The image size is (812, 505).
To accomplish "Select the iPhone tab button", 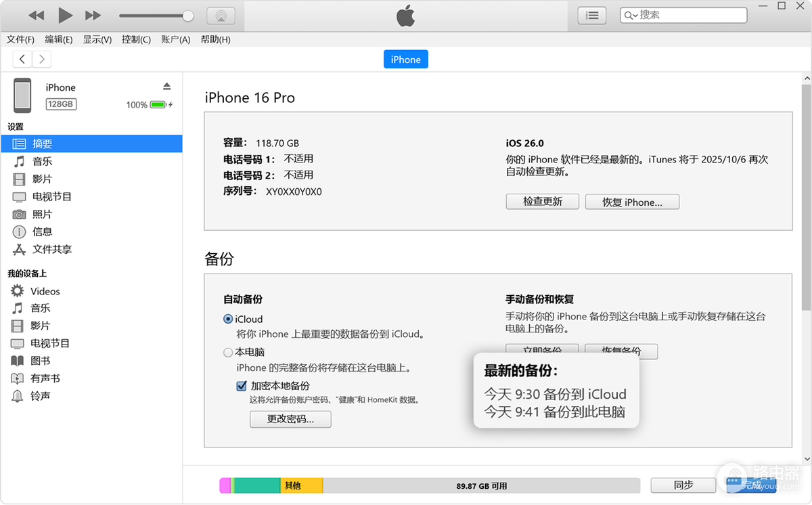I will pos(406,60).
